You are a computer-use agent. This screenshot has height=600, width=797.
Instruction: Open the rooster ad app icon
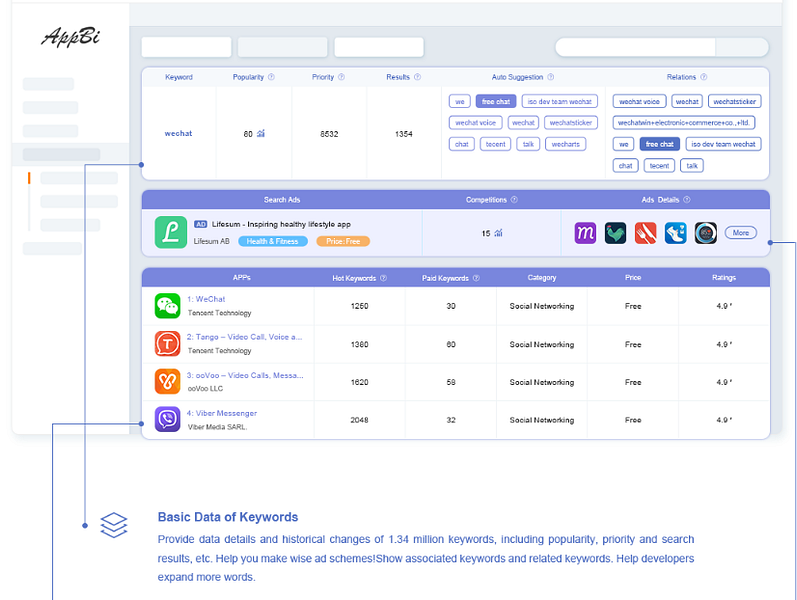(615, 233)
